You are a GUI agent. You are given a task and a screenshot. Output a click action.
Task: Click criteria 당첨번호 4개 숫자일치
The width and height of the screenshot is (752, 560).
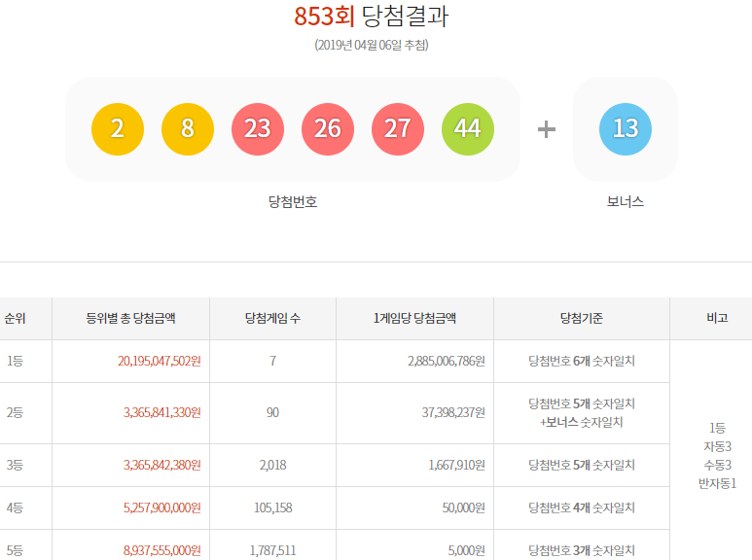tap(582, 507)
